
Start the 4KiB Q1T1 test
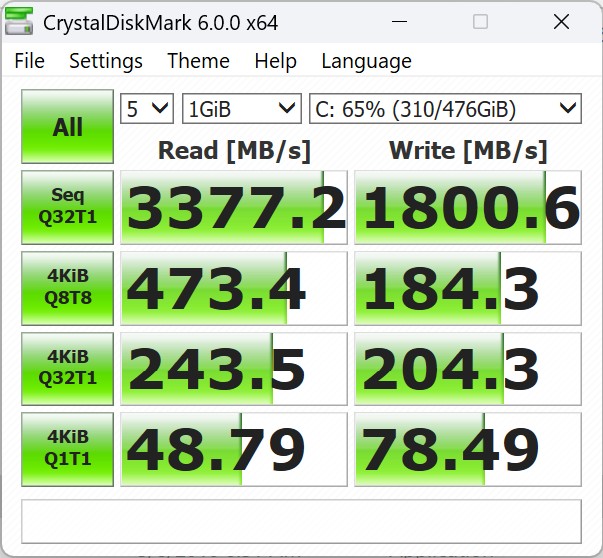click(68, 449)
